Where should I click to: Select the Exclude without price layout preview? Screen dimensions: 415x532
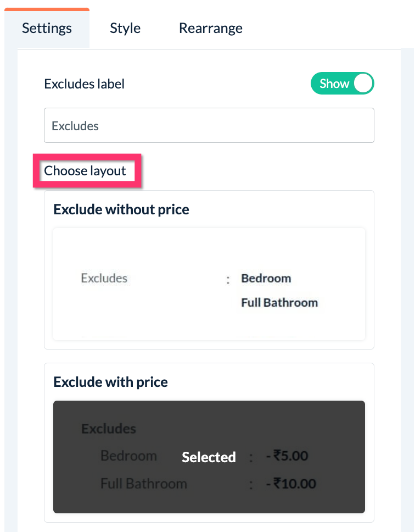(209, 284)
